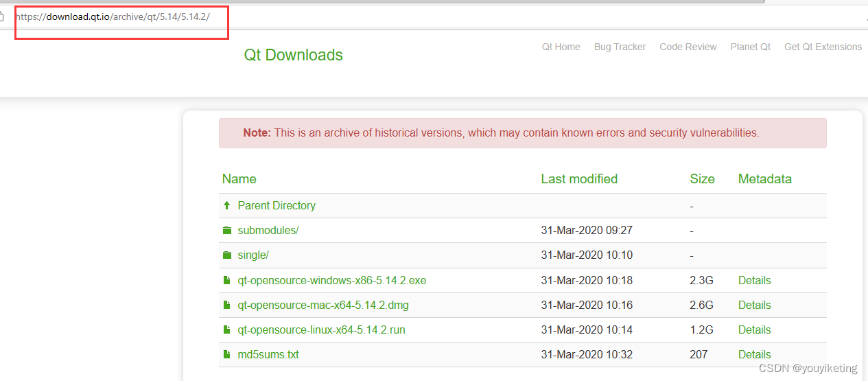Click the up-arrow icon beside Parent Directory
The image size is (868, 381).
pos(226,205)
